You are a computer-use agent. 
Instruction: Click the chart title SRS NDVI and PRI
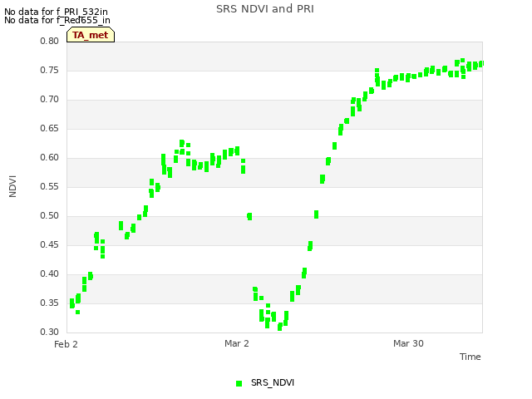pyautogui.click(x=265, y=9)
